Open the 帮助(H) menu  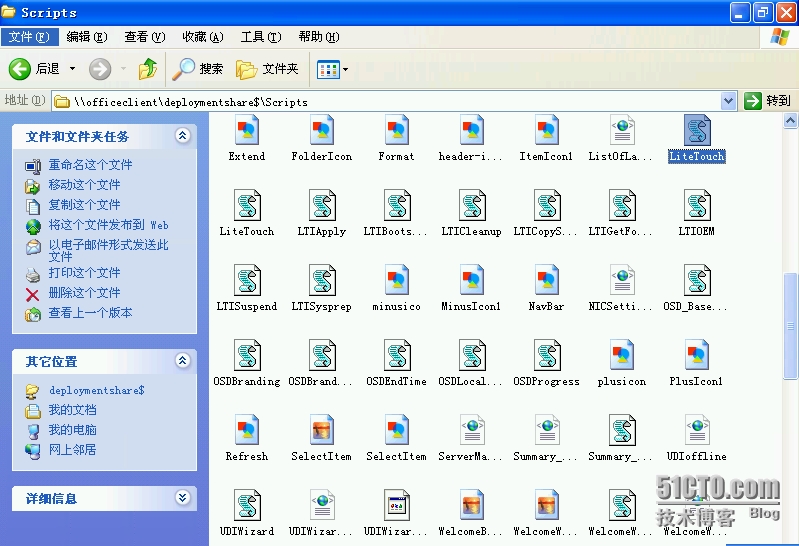tap(319, 37)
